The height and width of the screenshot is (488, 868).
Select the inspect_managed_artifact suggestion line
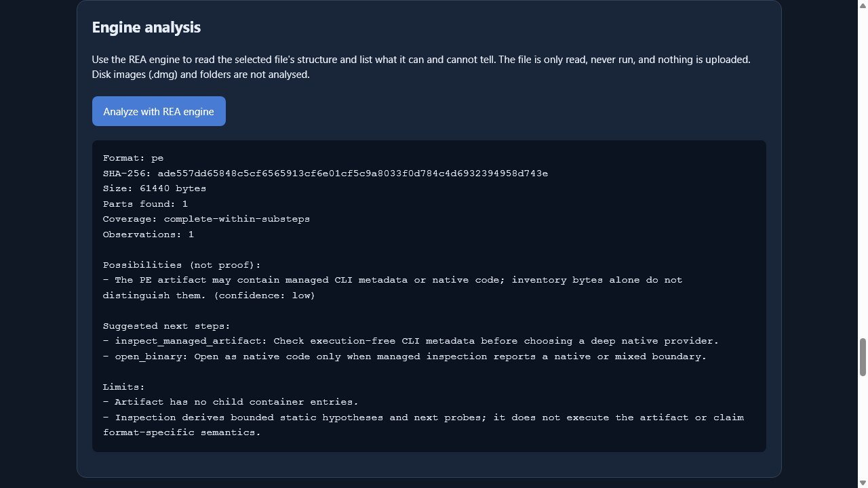[411, 341]
